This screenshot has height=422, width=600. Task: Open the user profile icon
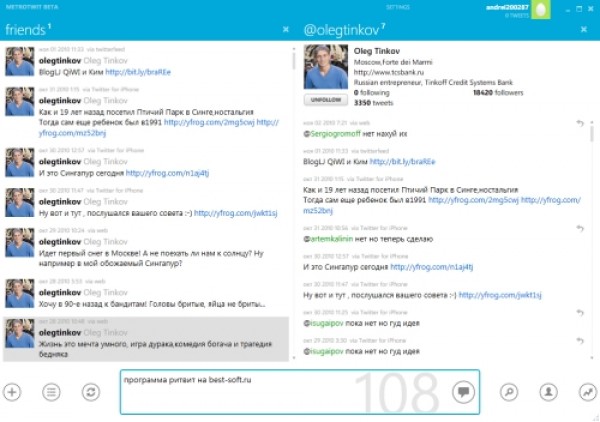pos(548,392)
